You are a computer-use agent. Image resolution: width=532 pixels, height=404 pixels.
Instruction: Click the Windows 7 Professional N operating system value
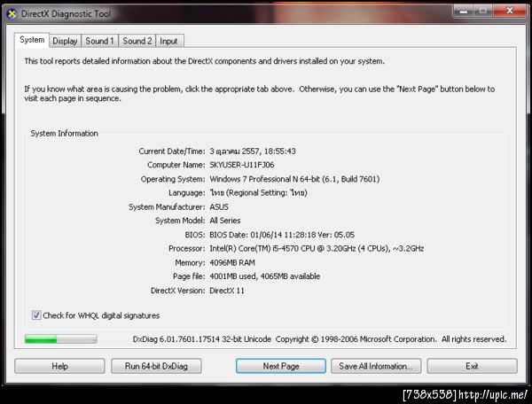coord(294,179)
